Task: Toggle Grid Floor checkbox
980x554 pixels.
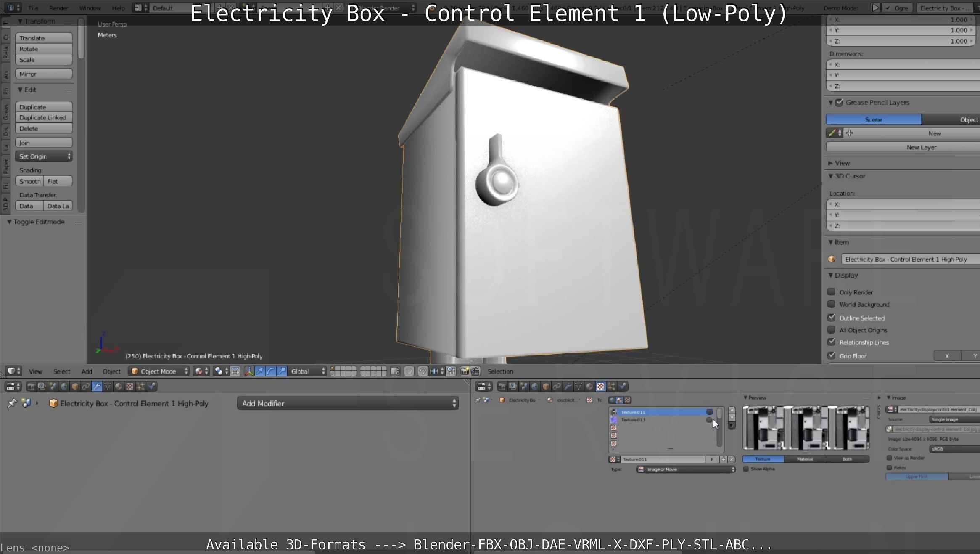Action: coord(831,355)
